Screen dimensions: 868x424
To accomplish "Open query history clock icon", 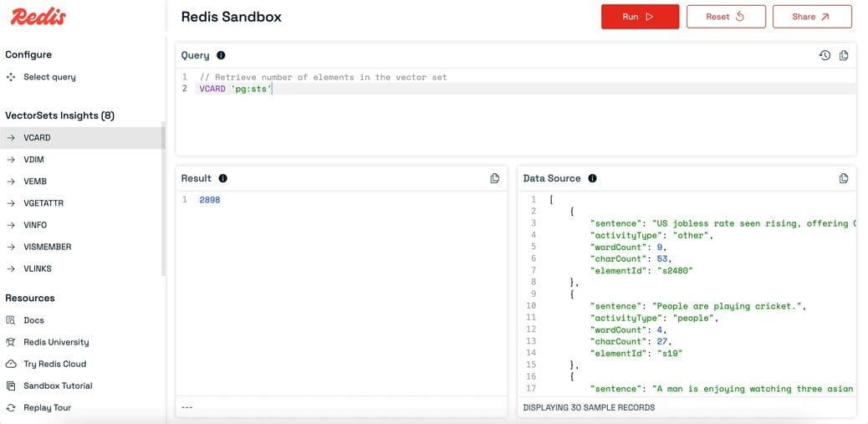I will tap(825, 55).
